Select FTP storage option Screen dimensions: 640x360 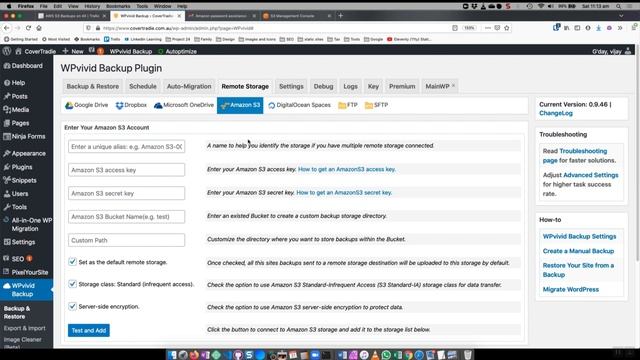click(348, 105)
